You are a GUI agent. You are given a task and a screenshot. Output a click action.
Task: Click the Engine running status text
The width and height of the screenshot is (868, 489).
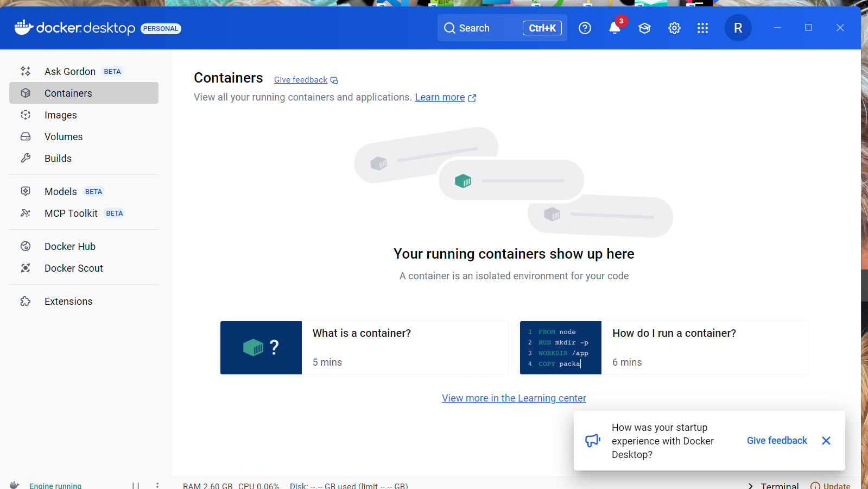pyautogui.click(x=55, y=486)
